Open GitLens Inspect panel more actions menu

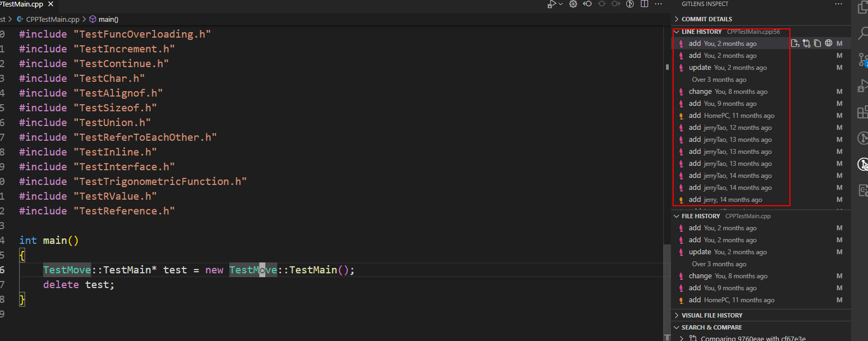point(839,4)
